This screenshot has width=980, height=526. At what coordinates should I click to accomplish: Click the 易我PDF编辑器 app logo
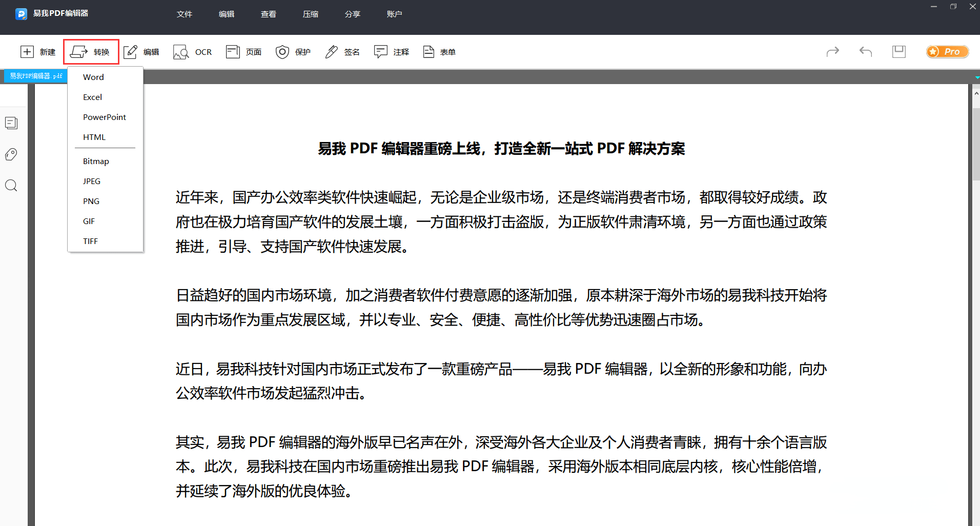click(21, 14)
